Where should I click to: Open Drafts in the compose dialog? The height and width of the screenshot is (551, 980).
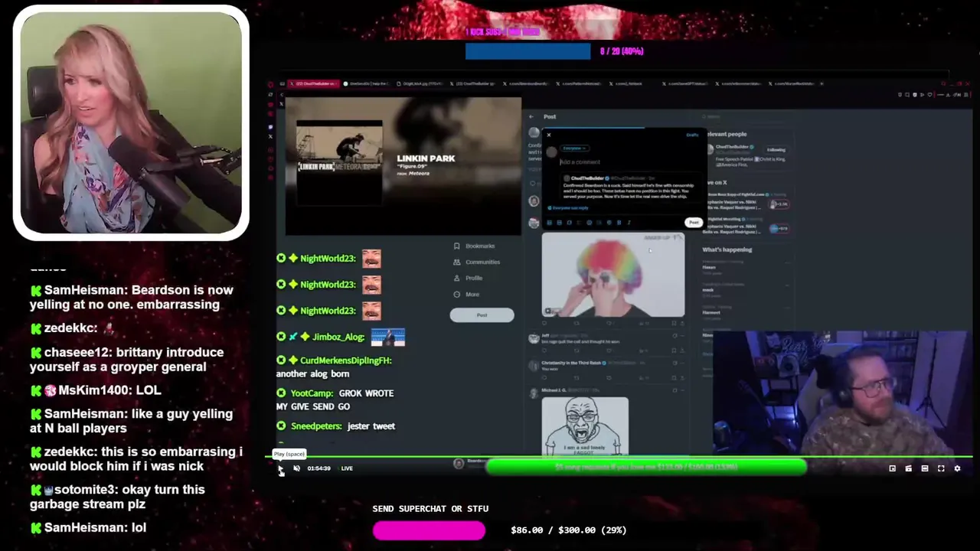tap(692, 135)
